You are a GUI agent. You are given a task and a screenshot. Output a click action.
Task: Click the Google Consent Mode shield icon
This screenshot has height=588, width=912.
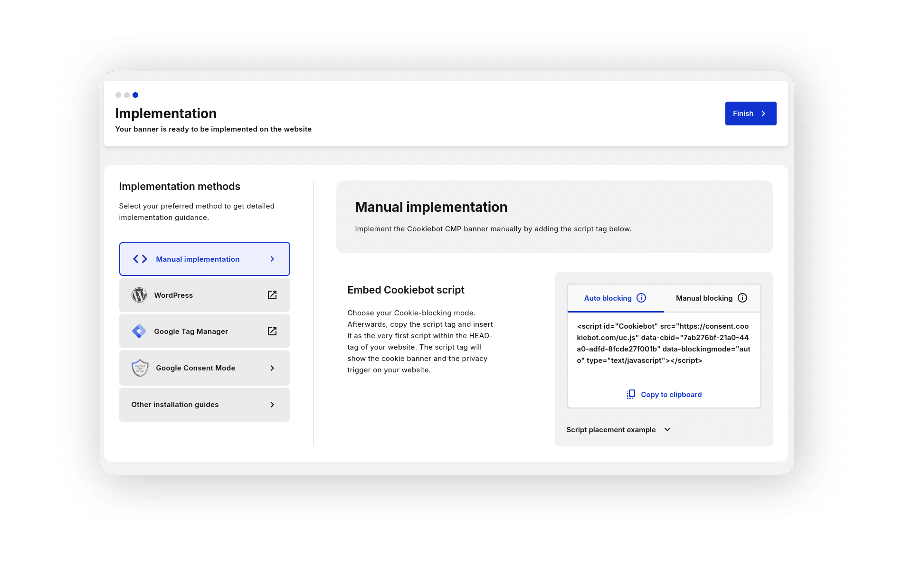tap(140, 368)
